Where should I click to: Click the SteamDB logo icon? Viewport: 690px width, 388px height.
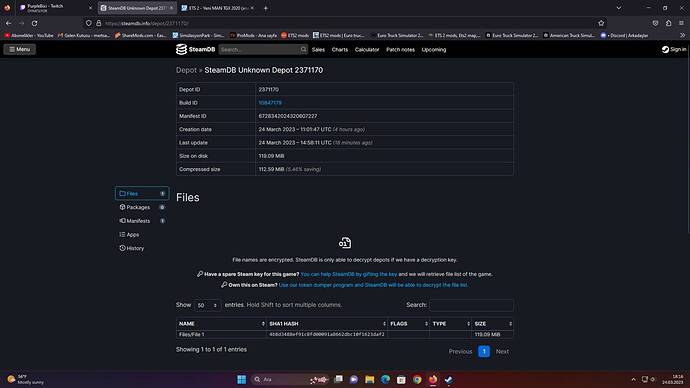(x=181, y=49)
